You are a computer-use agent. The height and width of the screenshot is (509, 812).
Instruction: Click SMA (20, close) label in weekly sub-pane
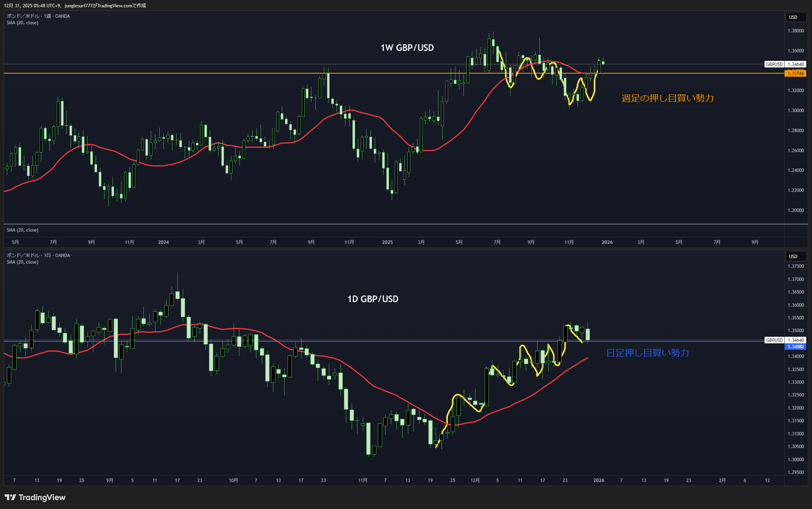[22, 230]
